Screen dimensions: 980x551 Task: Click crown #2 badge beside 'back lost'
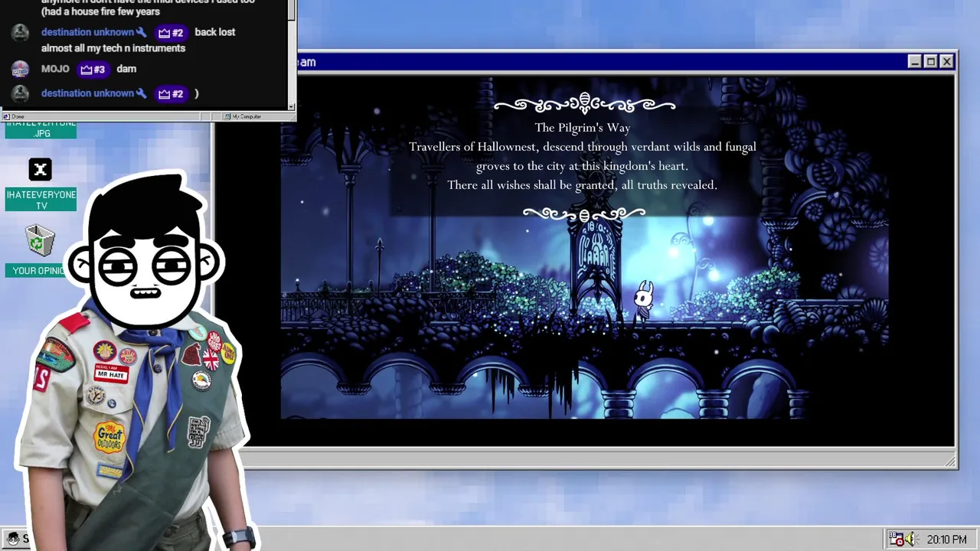pos(171,32)
